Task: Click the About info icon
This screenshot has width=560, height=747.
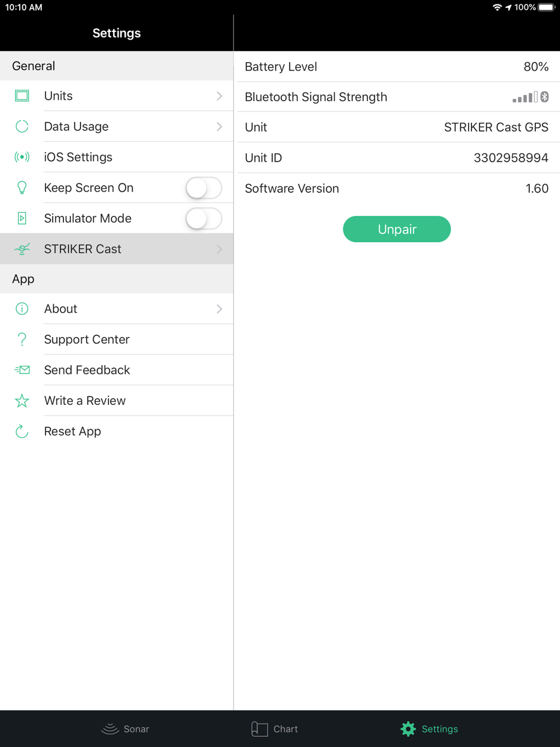Action: (x=22, y=309)
